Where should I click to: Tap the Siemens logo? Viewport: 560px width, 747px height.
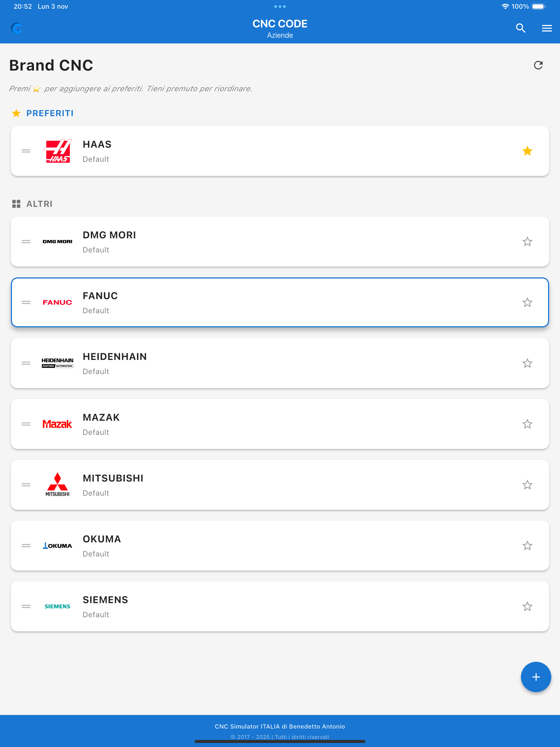(x=58, y=606)
